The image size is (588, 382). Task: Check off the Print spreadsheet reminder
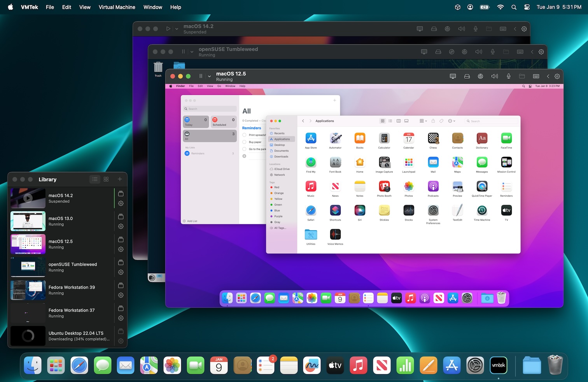pos(244,135)
